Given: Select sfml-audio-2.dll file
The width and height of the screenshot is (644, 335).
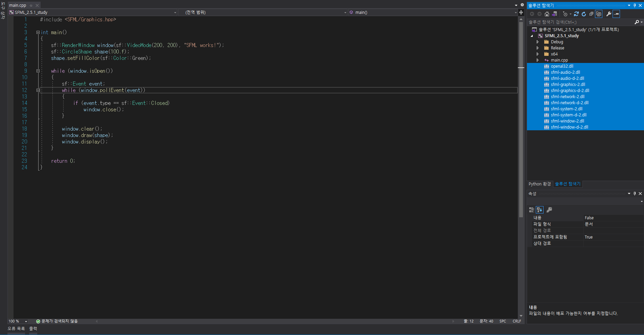Looking at the screenshot, I should [565, 72].
